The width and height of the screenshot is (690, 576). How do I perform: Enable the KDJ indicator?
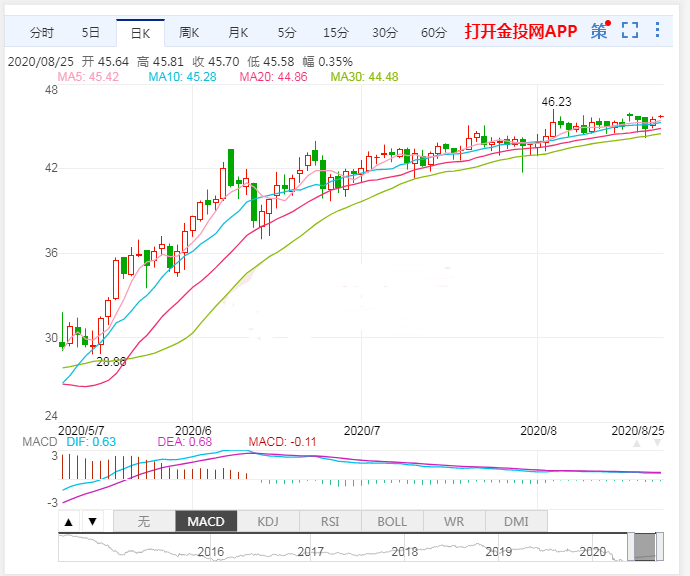pos(268,521)
